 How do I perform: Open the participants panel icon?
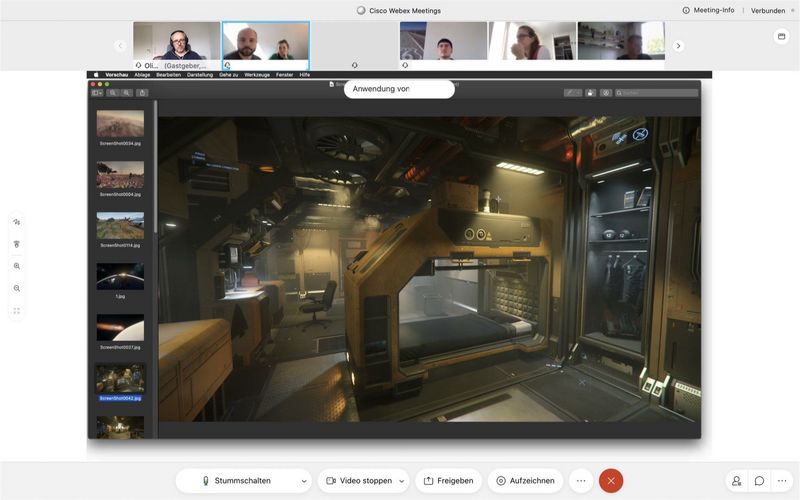tap(736, 481)
